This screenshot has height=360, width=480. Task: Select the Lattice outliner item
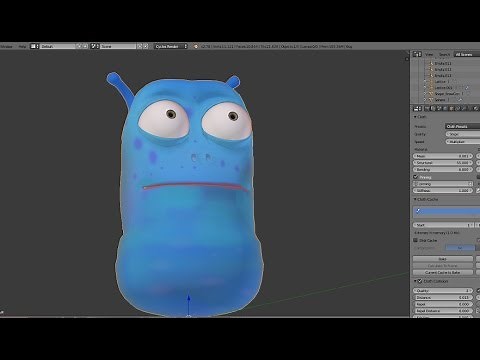pos(440,82)
